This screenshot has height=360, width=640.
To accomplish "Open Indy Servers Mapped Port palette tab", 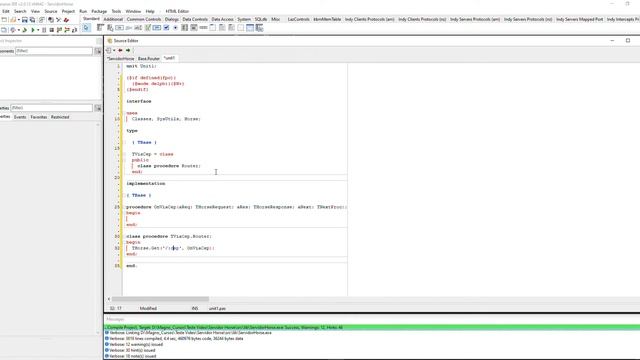I will (x=579, y=19).
